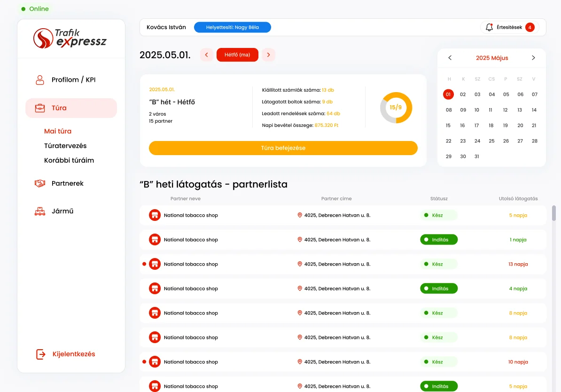Click the Profilom / KPI user icon
The height and width of the screenshot is (392, 561).
click(x=40, y=80)
